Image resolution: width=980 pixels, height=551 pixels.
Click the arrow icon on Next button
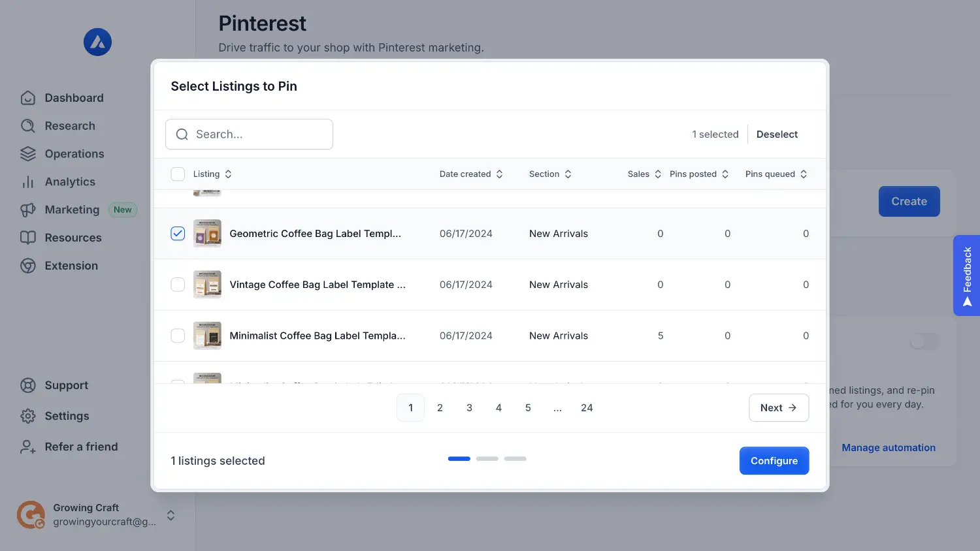click(x=792, y=408)
